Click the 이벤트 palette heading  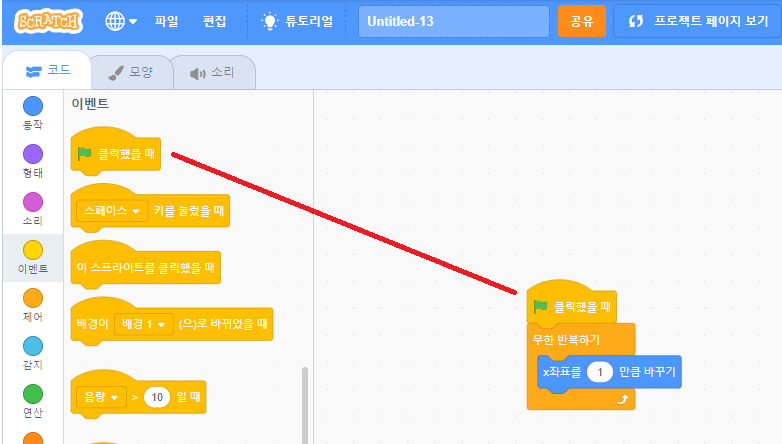[x=90, y=103]
